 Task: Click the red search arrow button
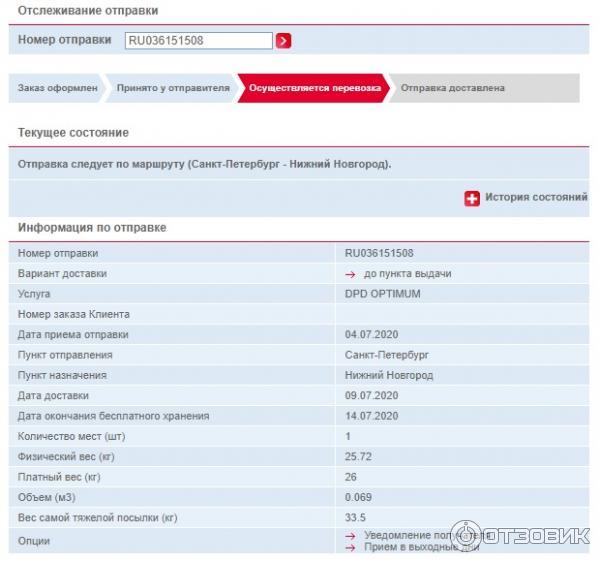(283, 41)
